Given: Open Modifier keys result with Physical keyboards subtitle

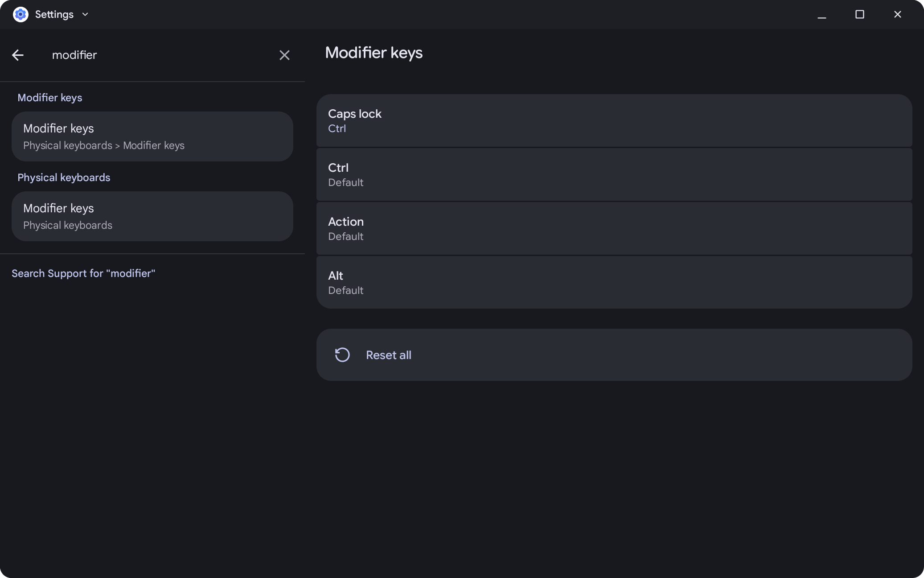Looking at the screenshot, I should 152,216.
